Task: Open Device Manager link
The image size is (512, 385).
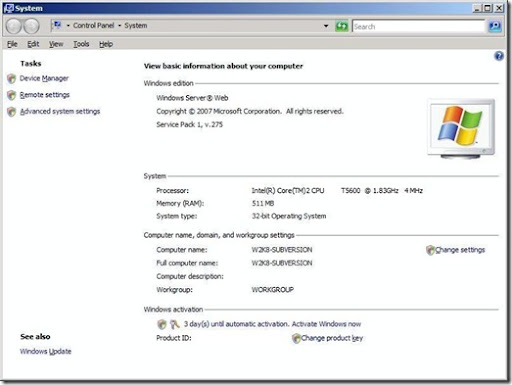Action: pyautogui.click(x=44, y=78)
